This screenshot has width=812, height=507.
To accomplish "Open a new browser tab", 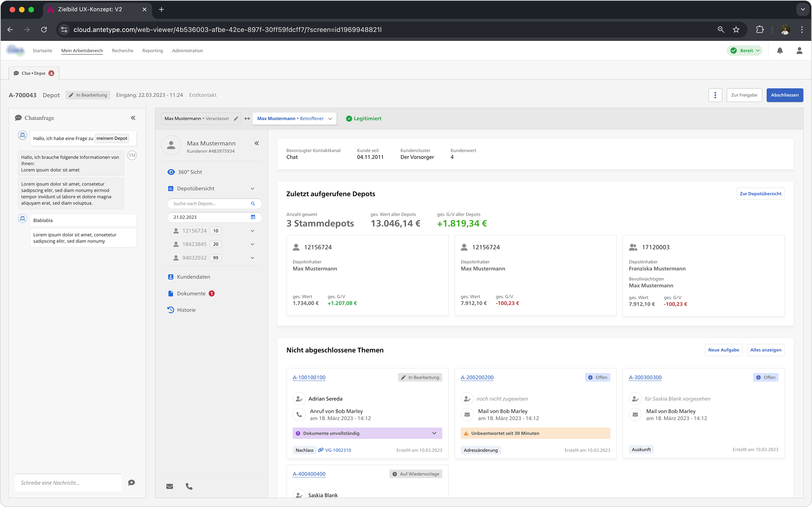I will (x=161, y=9).
